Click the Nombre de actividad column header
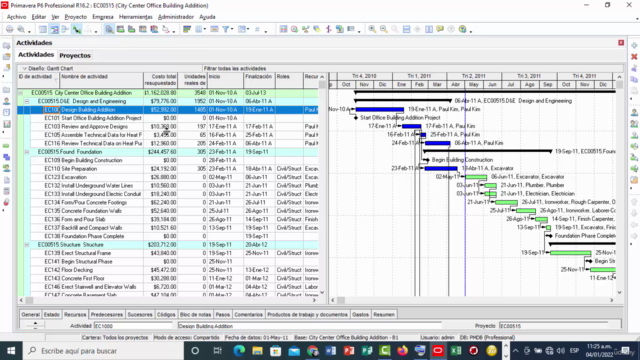The image size is (640, 360). click(102, 80)
